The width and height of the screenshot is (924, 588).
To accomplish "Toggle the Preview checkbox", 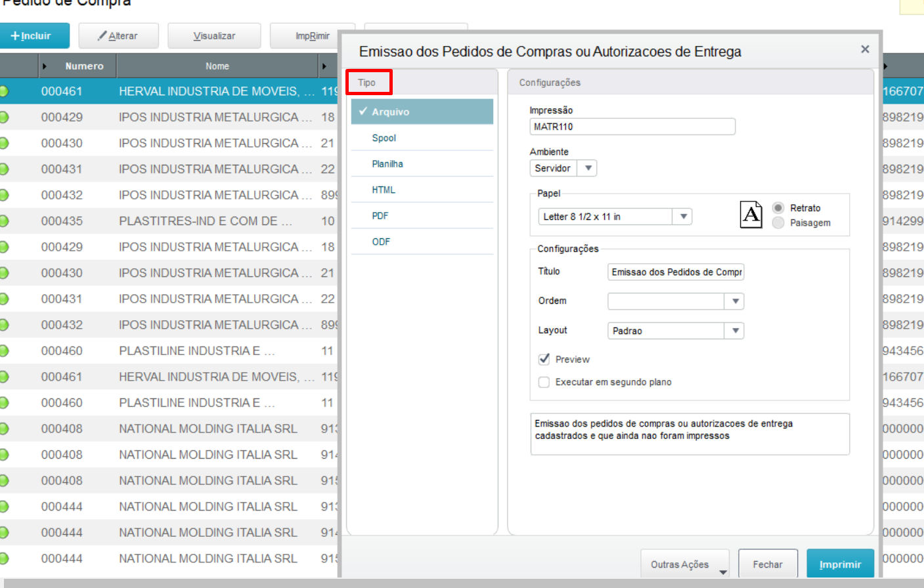I will (x=544, y=359).
